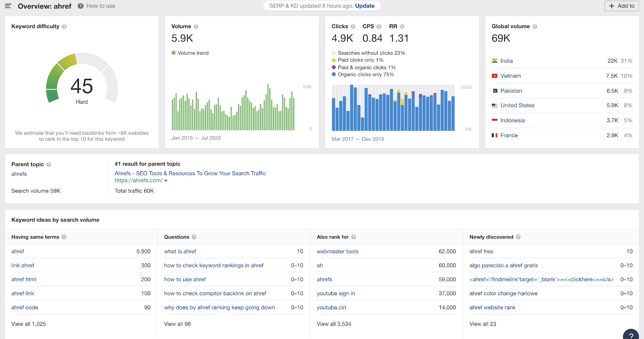Open the 'link ahref' keyword link
The width and height of the screenshot is (644, 339).
click(23, 265)
